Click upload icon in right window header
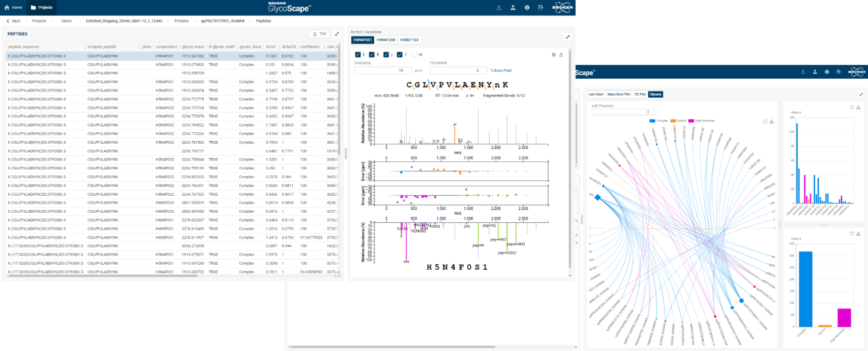868x351 pixels. point(803,71)
